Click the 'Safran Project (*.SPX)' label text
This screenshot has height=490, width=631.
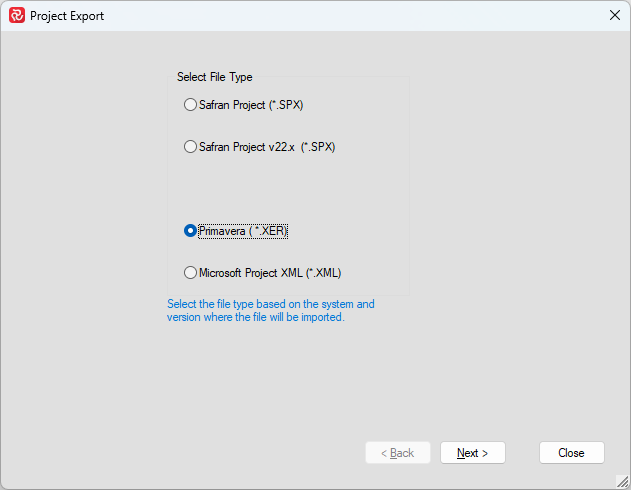pos(250,105)
